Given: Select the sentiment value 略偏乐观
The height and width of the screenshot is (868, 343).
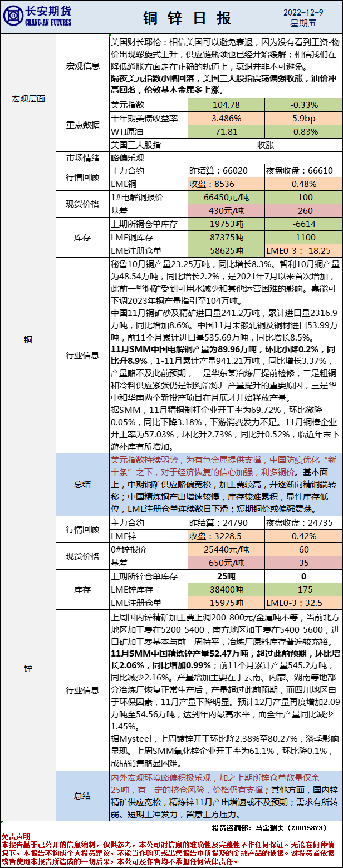Looking at the screenshot, I should (x=128, y=157).
